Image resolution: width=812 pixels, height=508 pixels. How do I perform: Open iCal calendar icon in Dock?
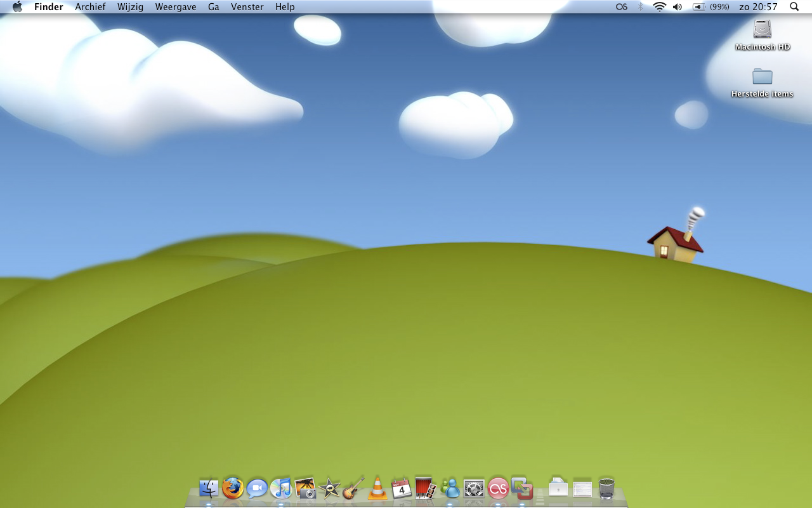point(402,488)
